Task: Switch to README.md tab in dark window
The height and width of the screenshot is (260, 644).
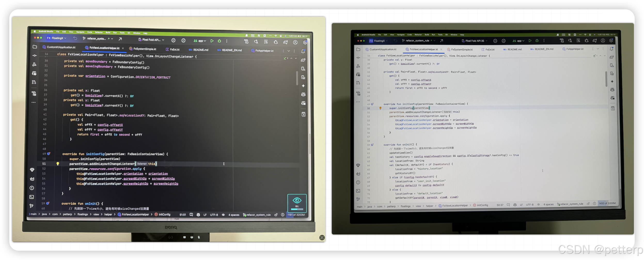Action: [x=198, y=50]
